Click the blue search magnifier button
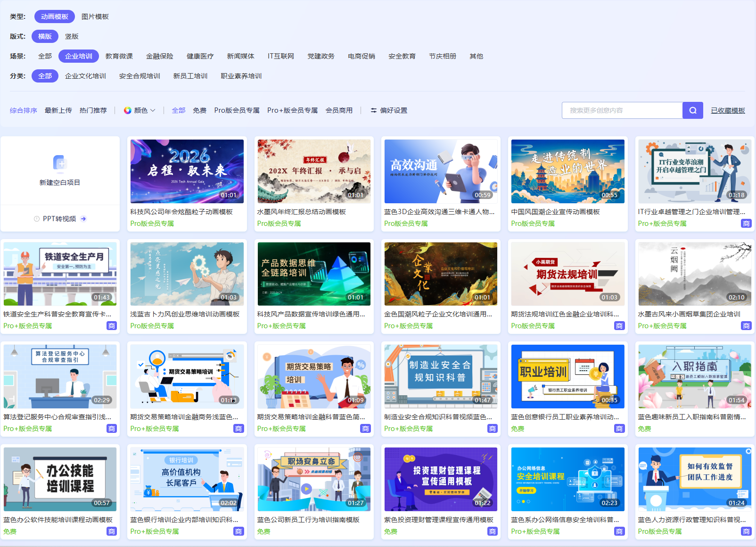756x547 pixels. click(692, 110)
